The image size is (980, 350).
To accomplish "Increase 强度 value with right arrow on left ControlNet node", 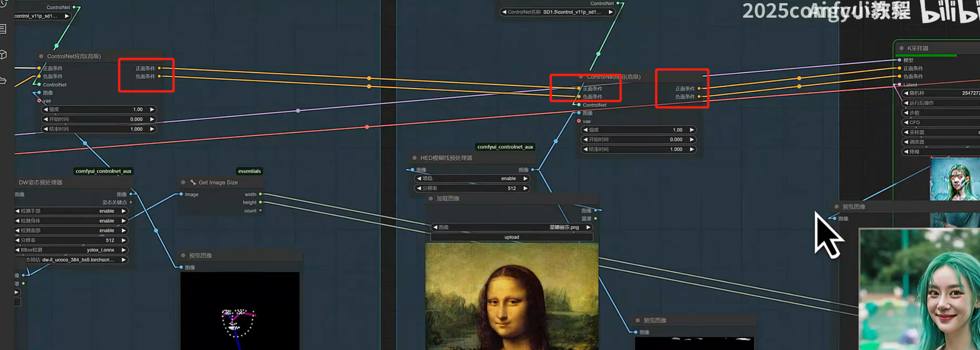I will click(x=152, y=110).
